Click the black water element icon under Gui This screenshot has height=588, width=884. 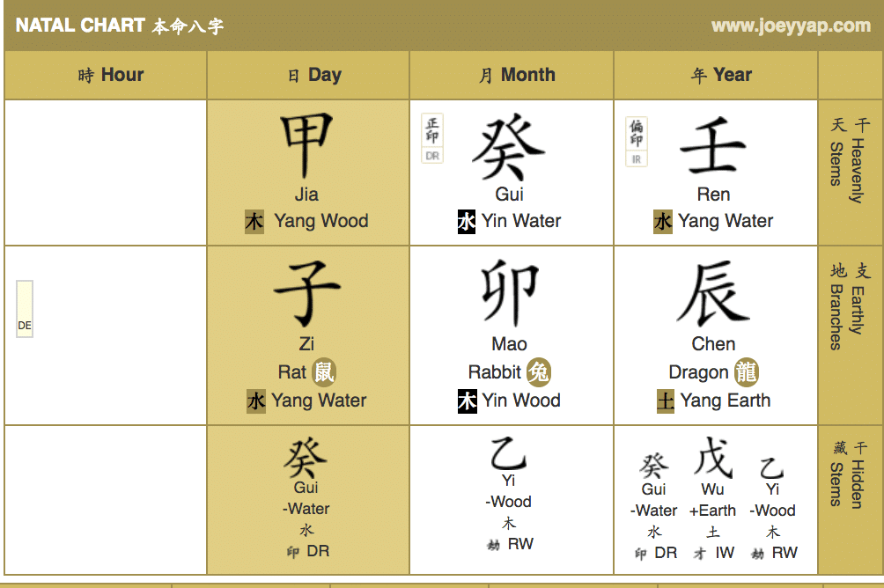pyautogui.click(x=467, y=221)
